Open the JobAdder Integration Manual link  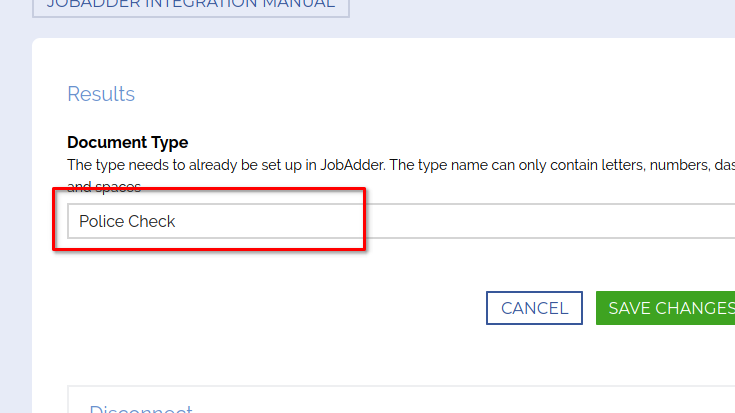[x=190, y=4]
